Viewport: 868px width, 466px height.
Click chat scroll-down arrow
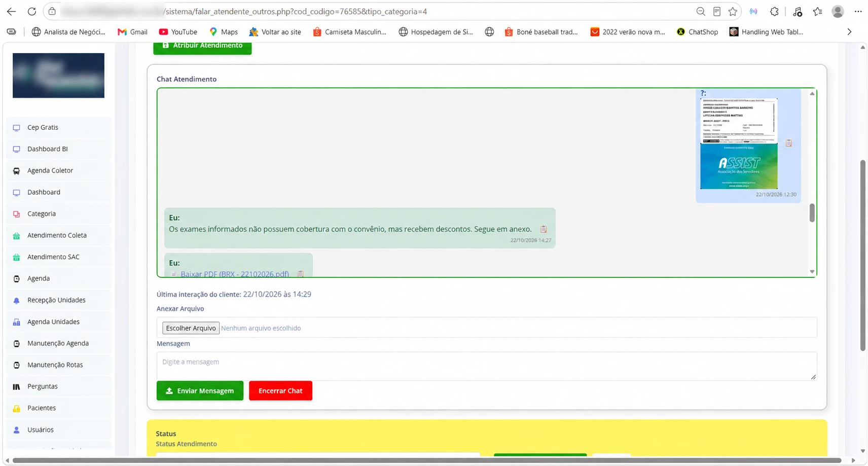click(812, 272)
